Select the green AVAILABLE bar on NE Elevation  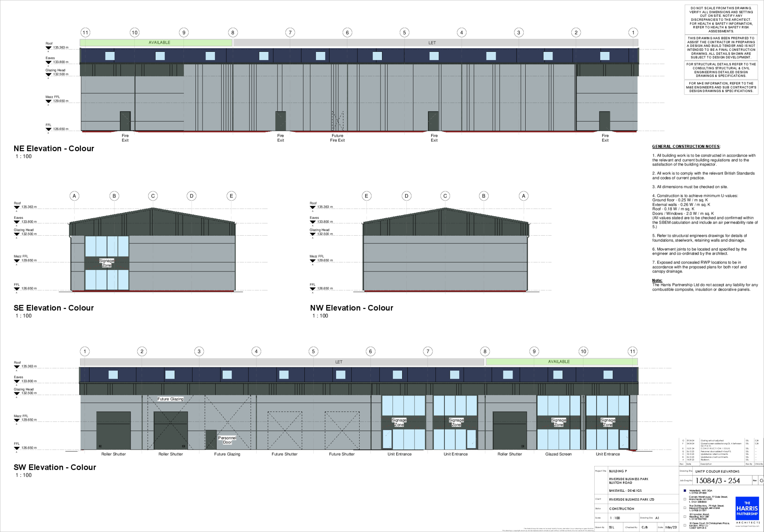(x=156, y=43)
